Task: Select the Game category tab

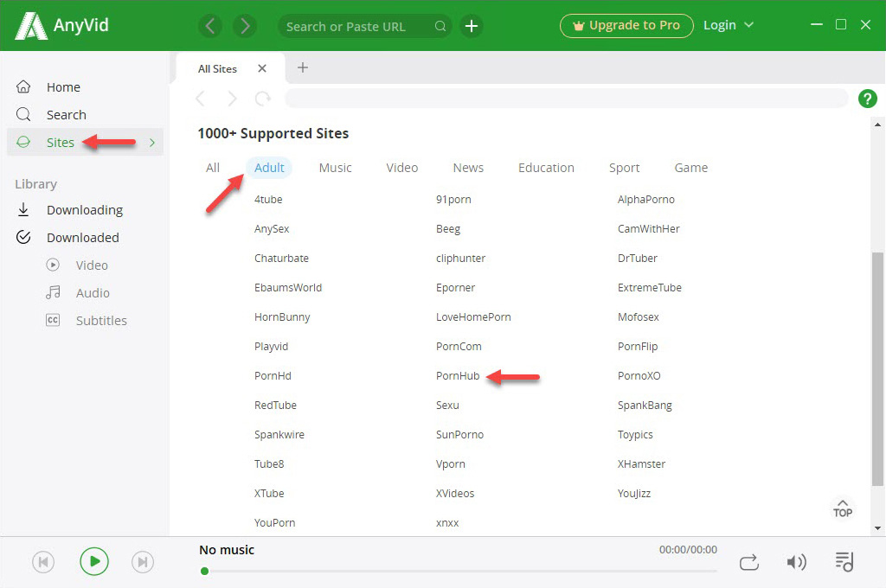Action: (x=690, y=168)
